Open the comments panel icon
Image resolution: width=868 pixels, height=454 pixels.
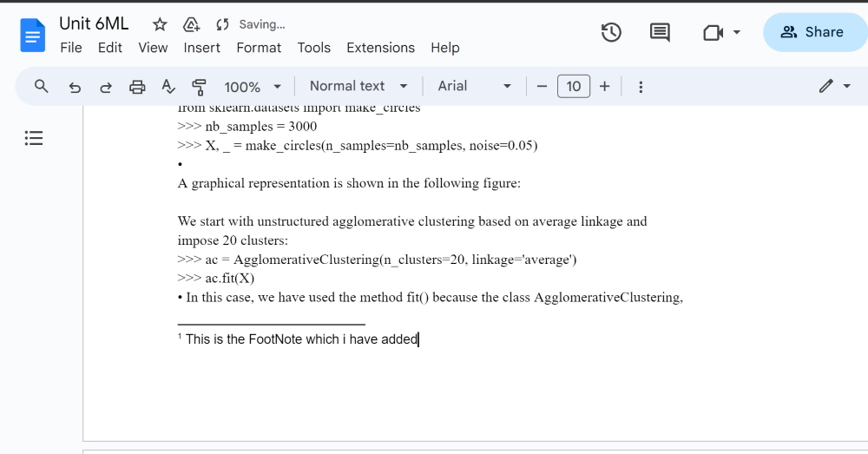(x=660, y=32)
